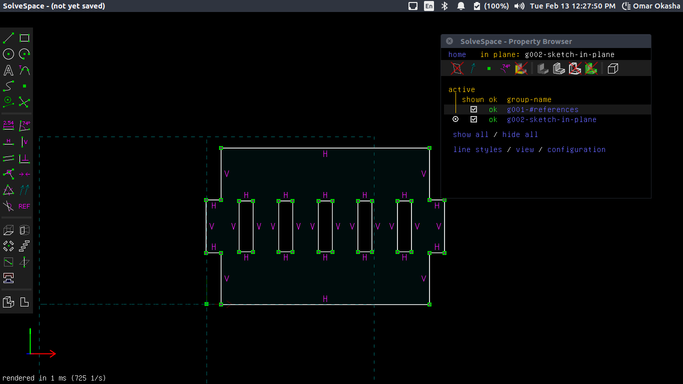Toggle mesh display in Property Browser

575,68
